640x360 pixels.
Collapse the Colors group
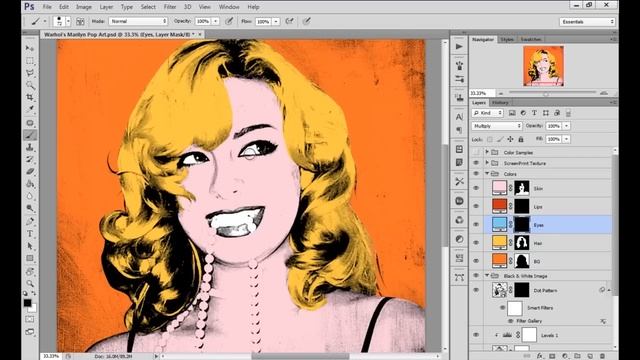tap(487, 174)
